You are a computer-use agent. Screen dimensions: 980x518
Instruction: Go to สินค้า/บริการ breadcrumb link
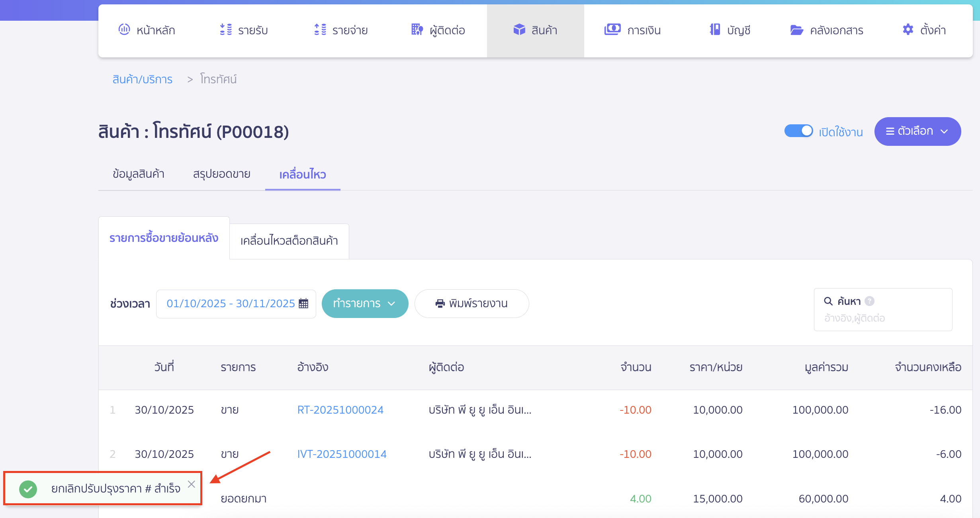[142, 79]
